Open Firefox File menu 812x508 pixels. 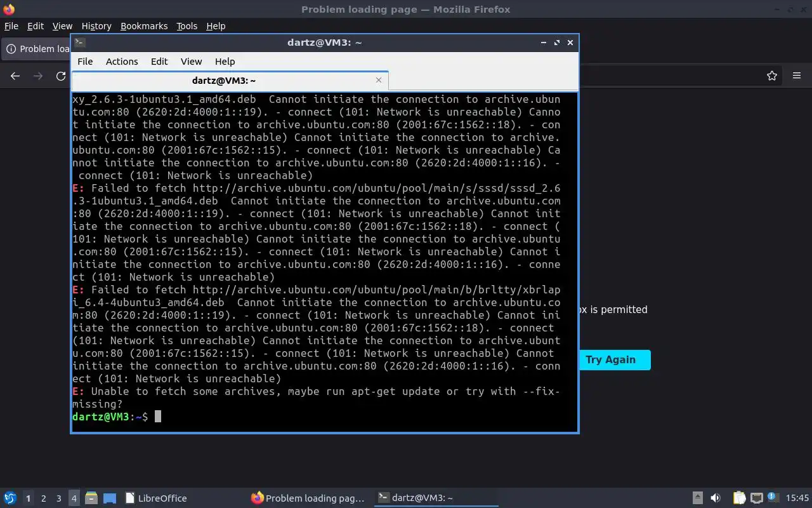point(11,26)
